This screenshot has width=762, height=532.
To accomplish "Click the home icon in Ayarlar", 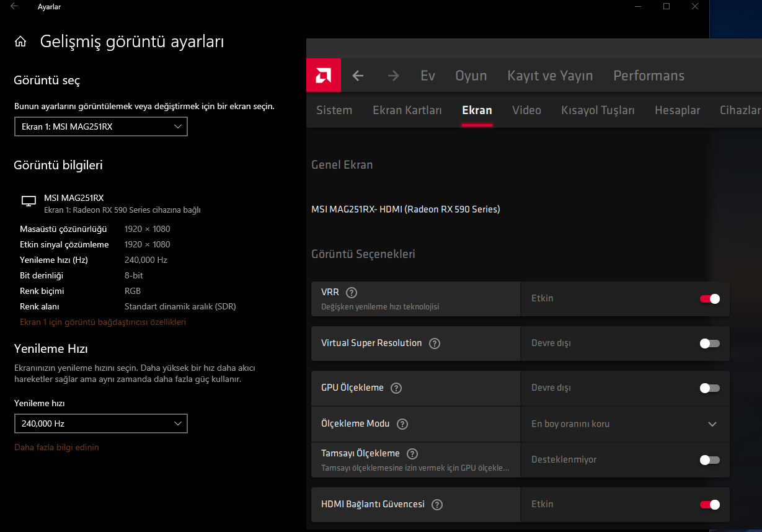I will (20, 42).
